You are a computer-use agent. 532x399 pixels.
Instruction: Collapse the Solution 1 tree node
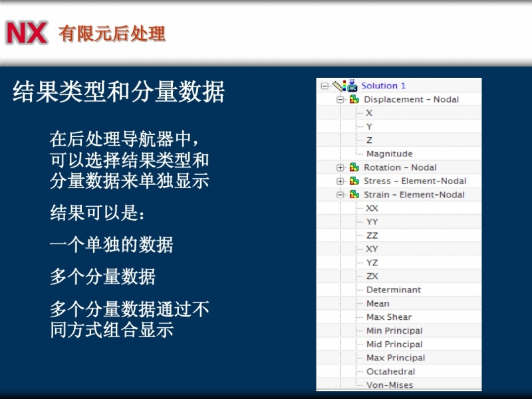[x=325, y=86]
